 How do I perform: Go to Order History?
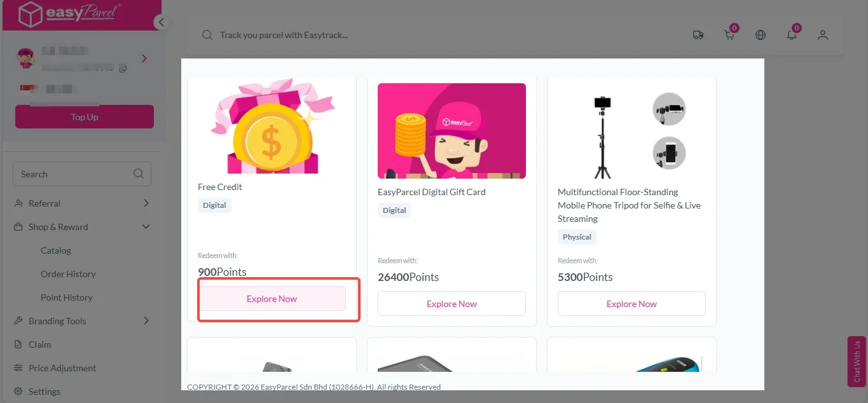[68, 274]
